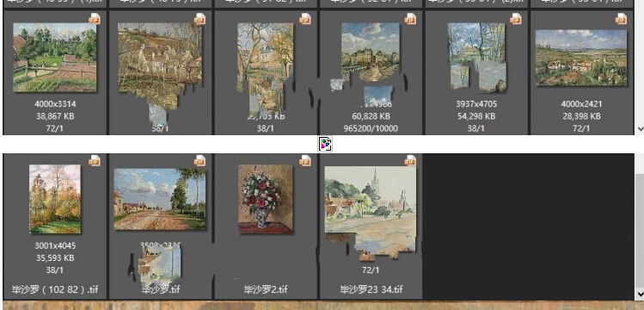Select the church-spire watercolor thumbnail
The height and width of the screenshot is (310, 644).
[370, 206]
